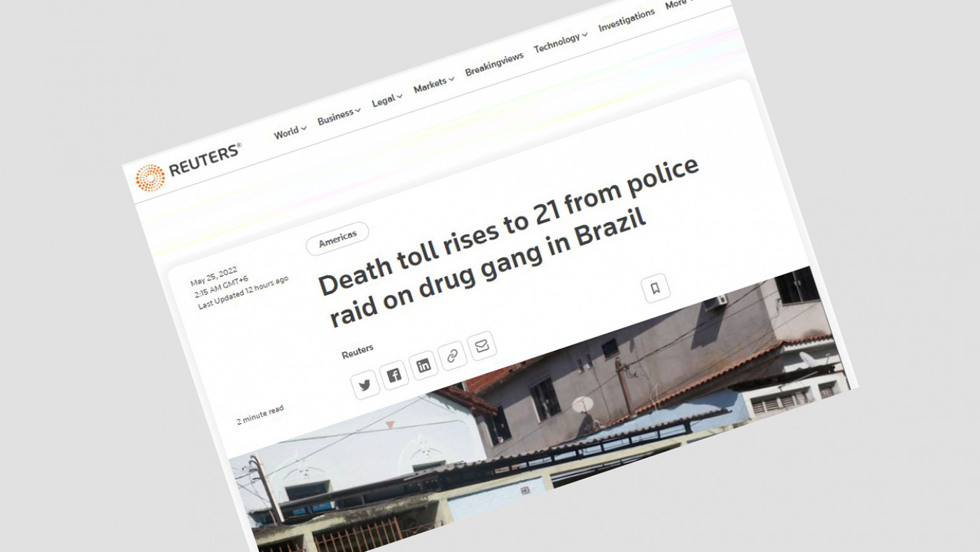Expand the Markets menu
The image size is (980, 552).
433,84
